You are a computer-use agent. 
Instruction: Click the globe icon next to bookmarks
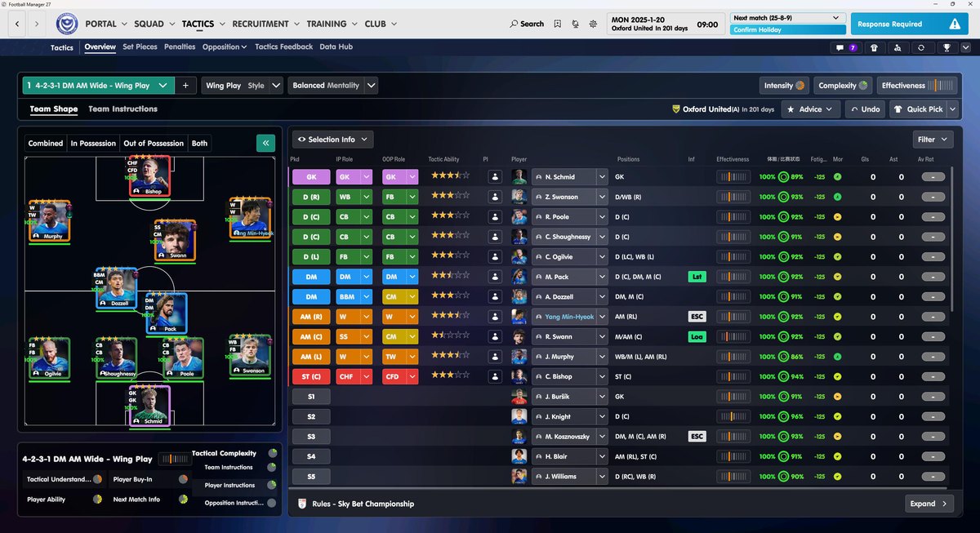click(x=575, y=24)
